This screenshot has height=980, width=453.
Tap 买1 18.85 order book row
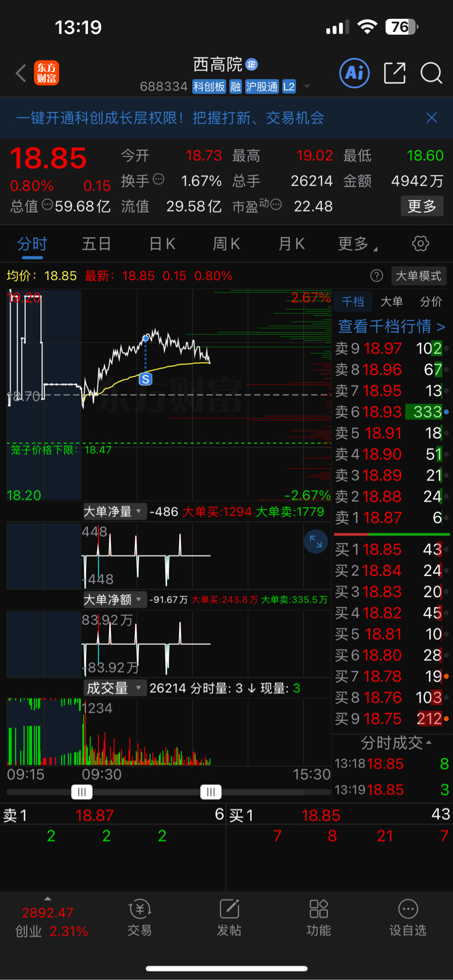pyautogui.click(x=392, y=550)
